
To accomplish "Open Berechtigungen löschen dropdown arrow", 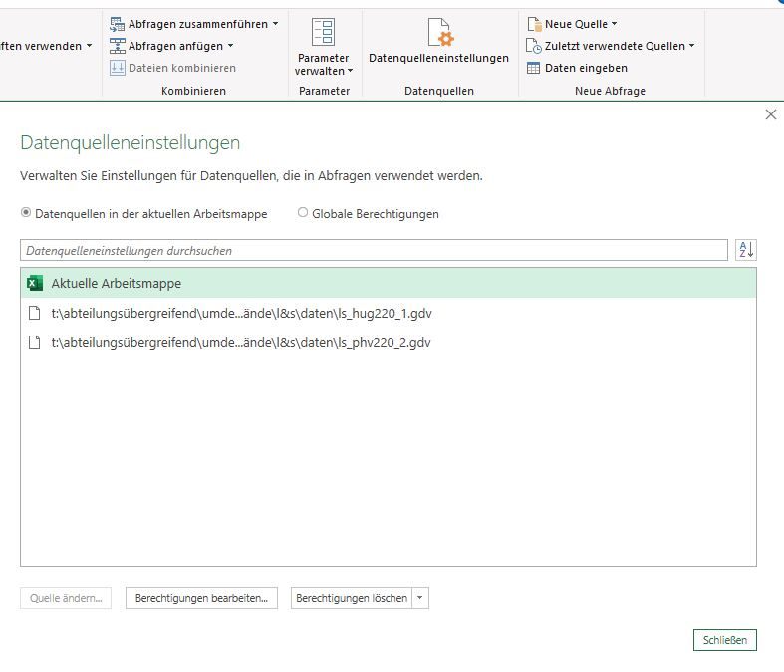I will click(x=420, y=598).
